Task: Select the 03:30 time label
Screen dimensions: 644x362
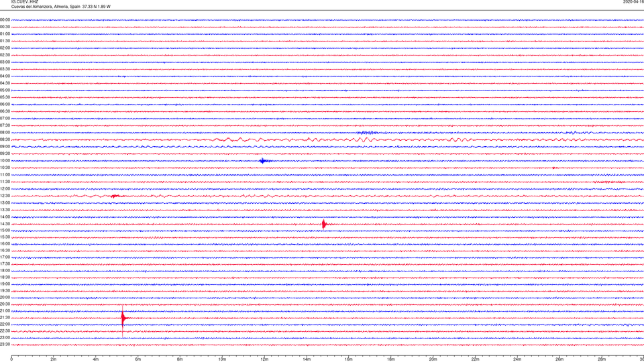Action: (5, 69)
